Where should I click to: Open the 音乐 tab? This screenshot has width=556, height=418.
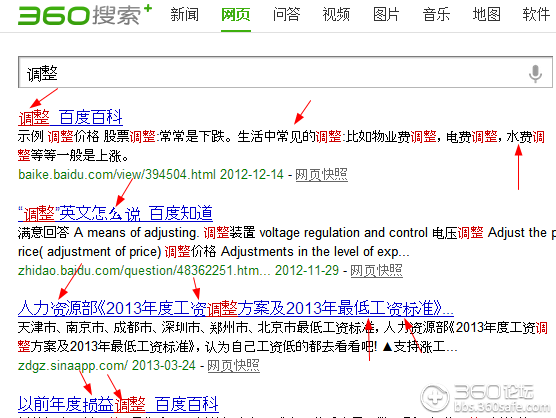tap(436, 15)
